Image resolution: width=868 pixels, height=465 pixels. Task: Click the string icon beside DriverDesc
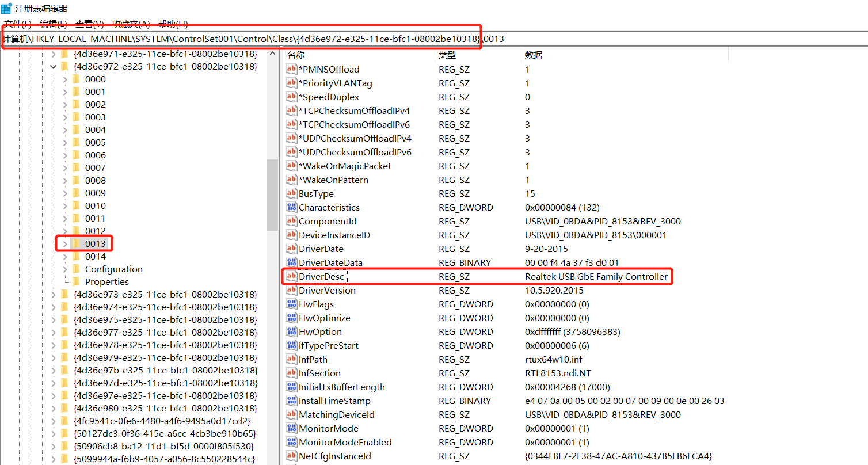[291, 276]
